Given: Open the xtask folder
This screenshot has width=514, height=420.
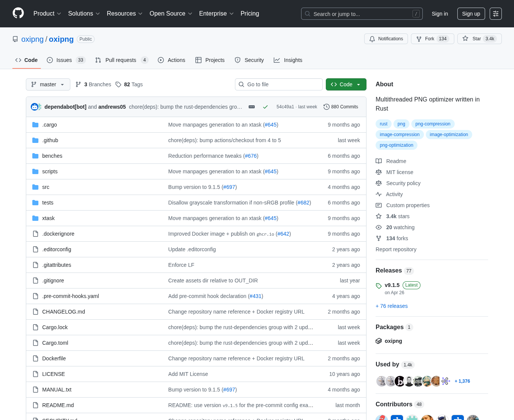Looking at the screenshot, I should (x=48, y=218).
